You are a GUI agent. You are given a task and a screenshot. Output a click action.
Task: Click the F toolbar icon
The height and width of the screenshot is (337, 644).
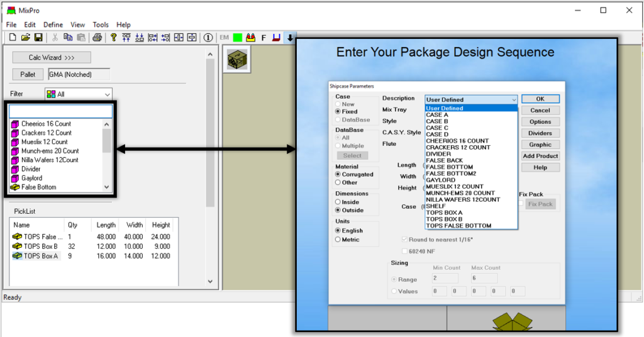click(x=264, y=38)
